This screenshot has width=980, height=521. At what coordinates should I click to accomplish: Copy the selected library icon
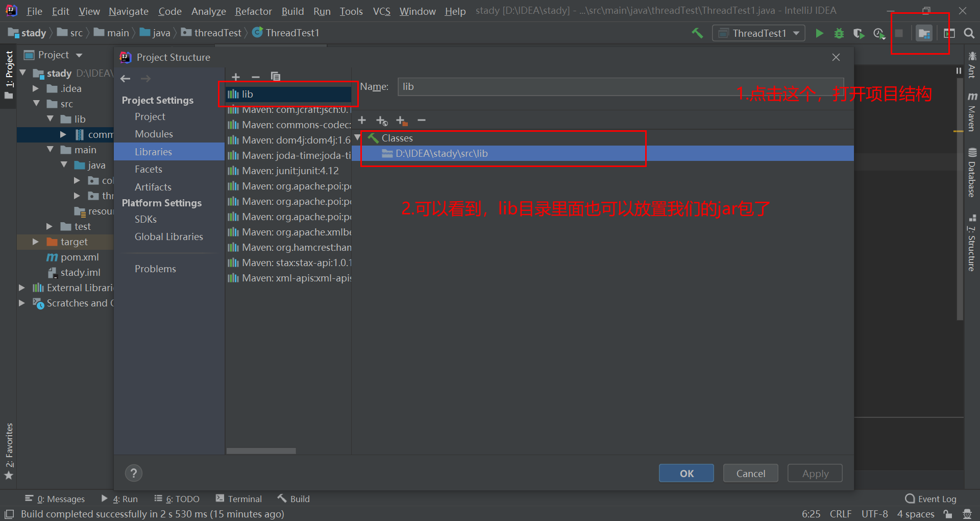[x=276, y=77]
